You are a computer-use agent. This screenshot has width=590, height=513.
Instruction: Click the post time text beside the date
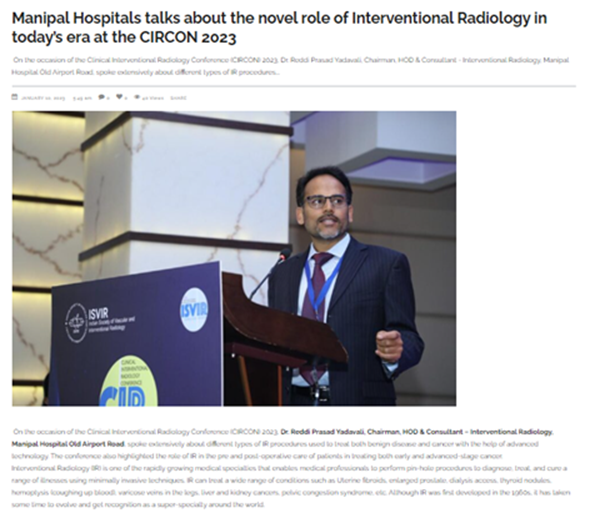point(82,98)
